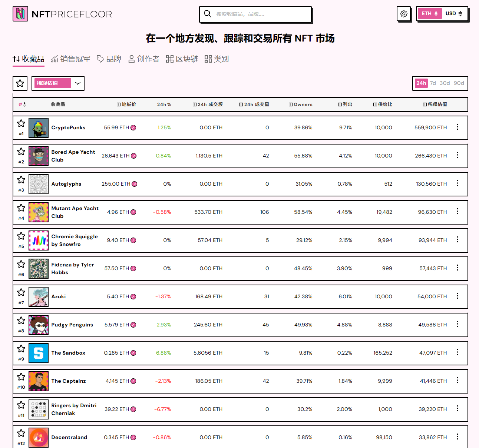Open The Captainz row three-dot menu
The image size is (479, 448).
[457, 380]
